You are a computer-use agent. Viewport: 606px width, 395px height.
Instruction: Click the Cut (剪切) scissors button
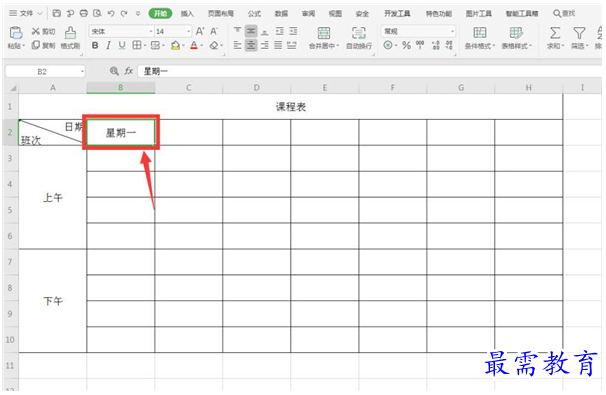(43, 31)
